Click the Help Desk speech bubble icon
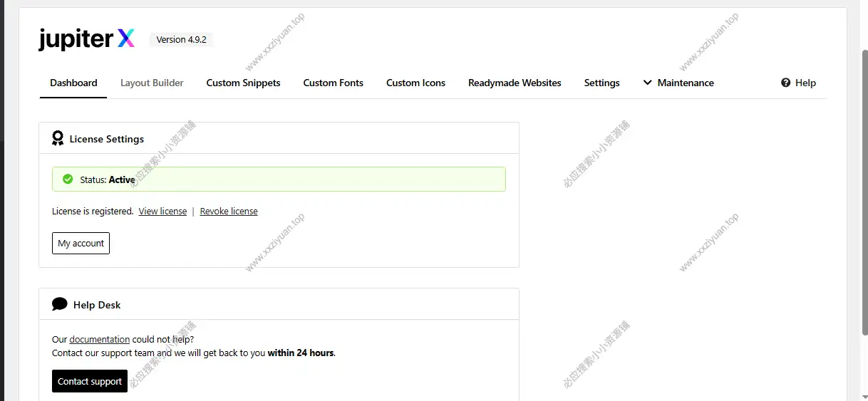The image size is (868, 401). [60, 305]
